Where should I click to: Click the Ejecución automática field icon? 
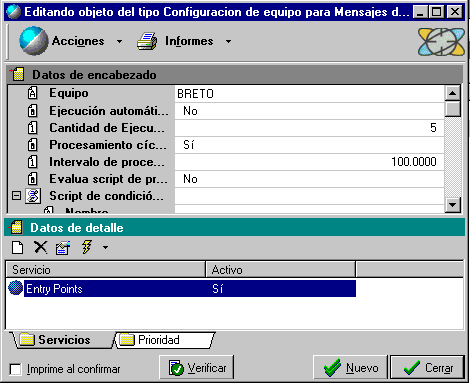pos(32,110)
